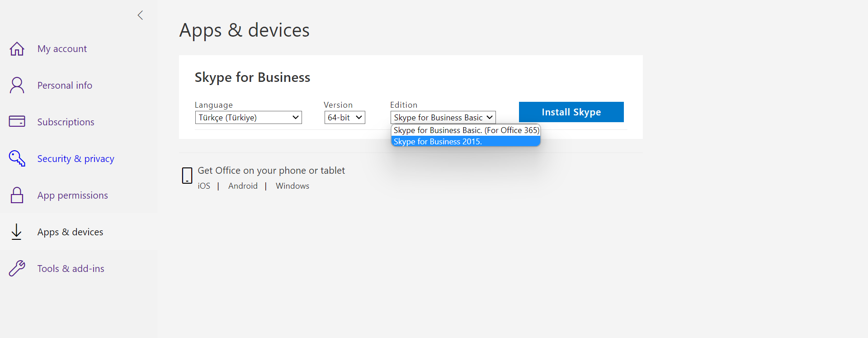868x338 pixels.
Task: Choose Skype for Business Basic (For Office 365)
Action: pyautogui.click(x=466, y=130)
